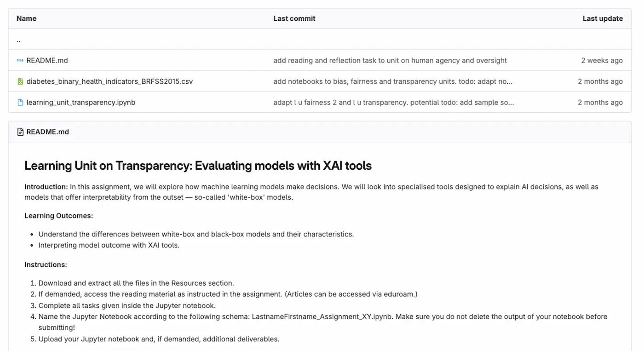This screenshot has height=351, width=644.
Task: Click the document icon in the README.md panel header
Action: [x=20, y=132]
